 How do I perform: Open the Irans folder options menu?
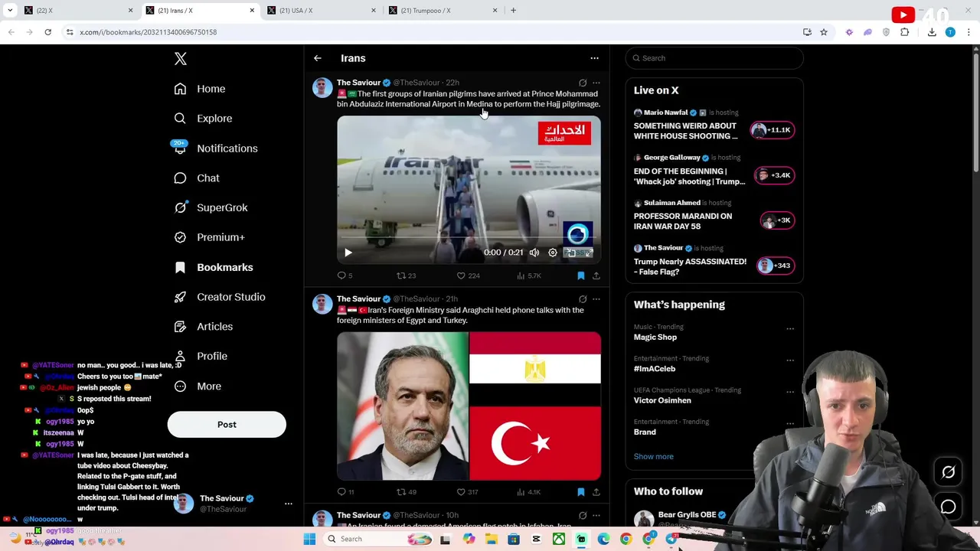click(594, 58)
